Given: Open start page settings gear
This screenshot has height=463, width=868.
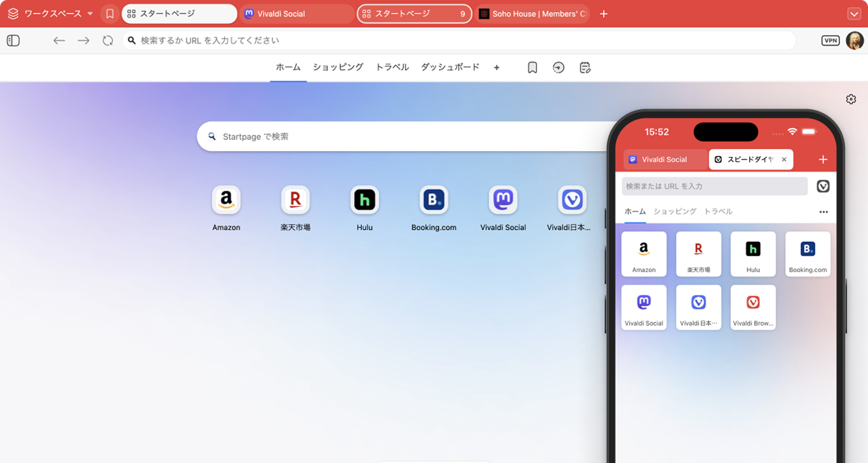Looking at the screenshot, I should (x=851, y=99).
